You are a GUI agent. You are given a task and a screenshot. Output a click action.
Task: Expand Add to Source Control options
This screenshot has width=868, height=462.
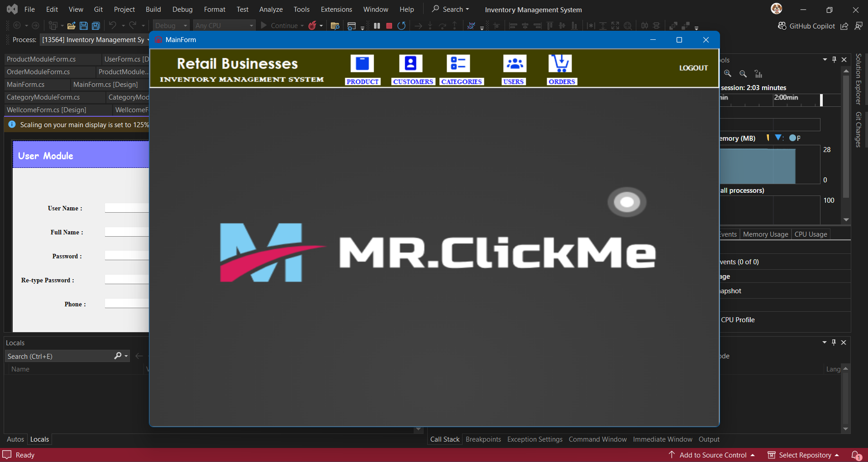753,455
